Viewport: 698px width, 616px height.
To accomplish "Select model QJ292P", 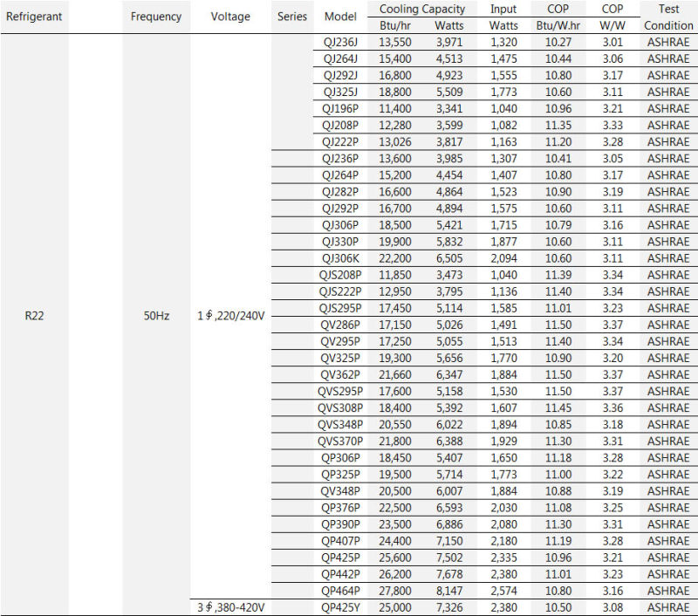I will point(340,209).
